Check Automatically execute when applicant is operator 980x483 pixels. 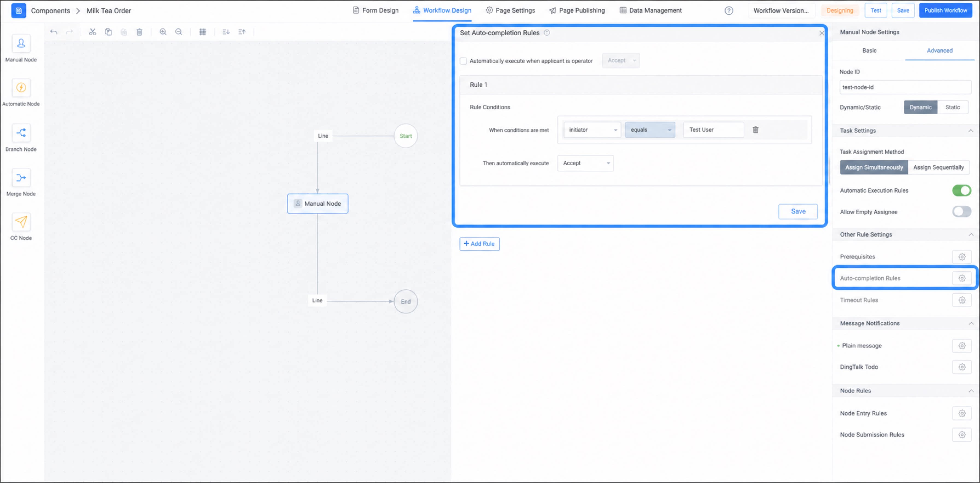pyautogui.click(x=463, y=61)
